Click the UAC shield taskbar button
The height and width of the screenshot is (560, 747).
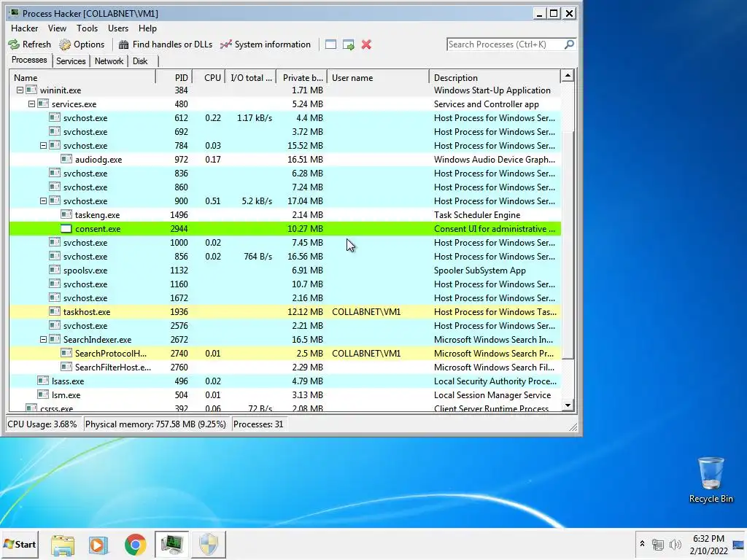[209, 544]
